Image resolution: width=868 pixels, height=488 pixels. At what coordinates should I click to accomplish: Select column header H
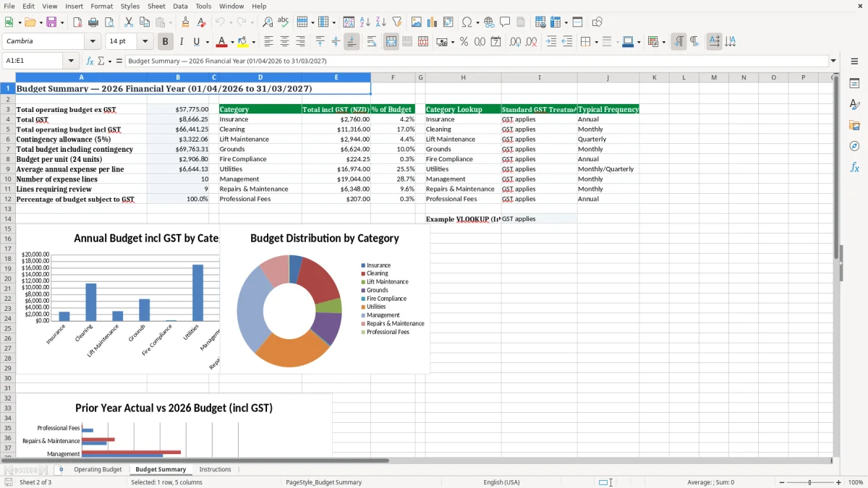tap(463, 77)
